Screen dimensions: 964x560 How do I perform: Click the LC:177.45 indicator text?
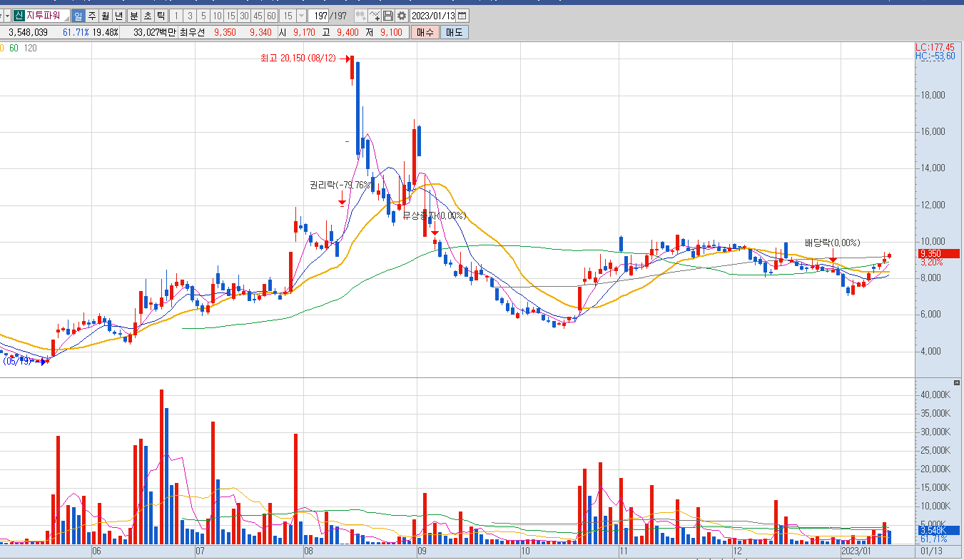935,47
